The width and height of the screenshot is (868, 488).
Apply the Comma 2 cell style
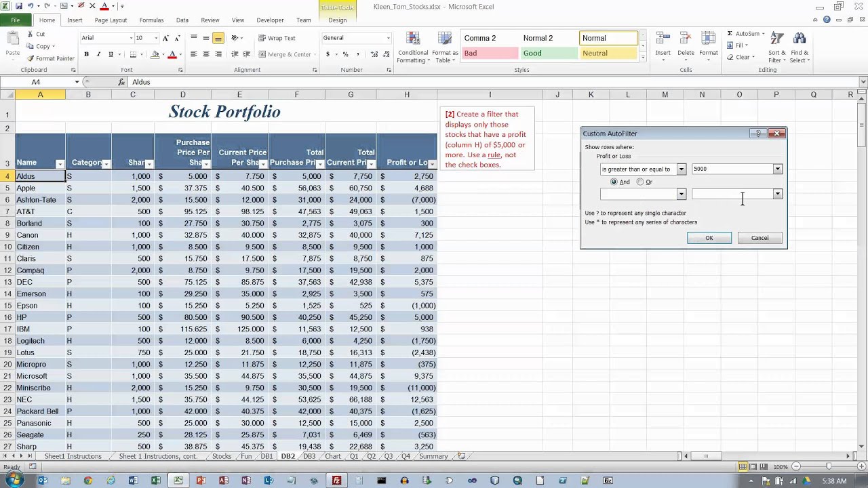point(489,38)
